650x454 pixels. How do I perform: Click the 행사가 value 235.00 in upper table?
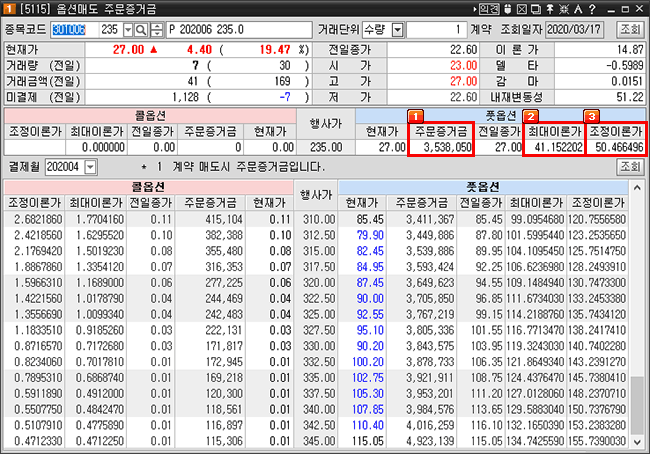(326, 147)
